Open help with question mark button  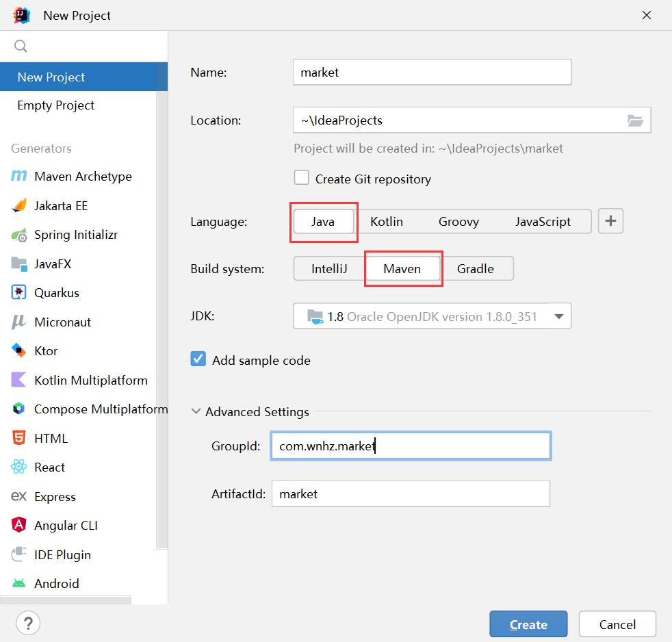click(28, 623)
